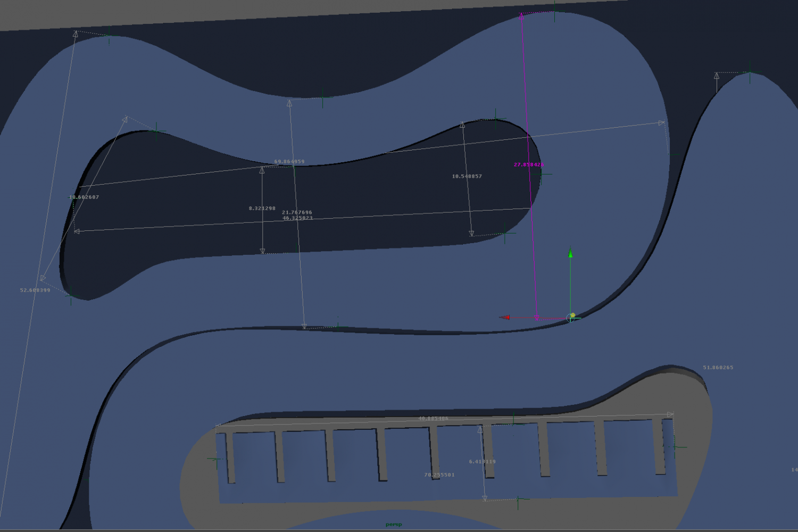The height and width of the screenshot is (532, 798).
Task: Click the 51.860265 distance label
Action: tap(718, 368)
